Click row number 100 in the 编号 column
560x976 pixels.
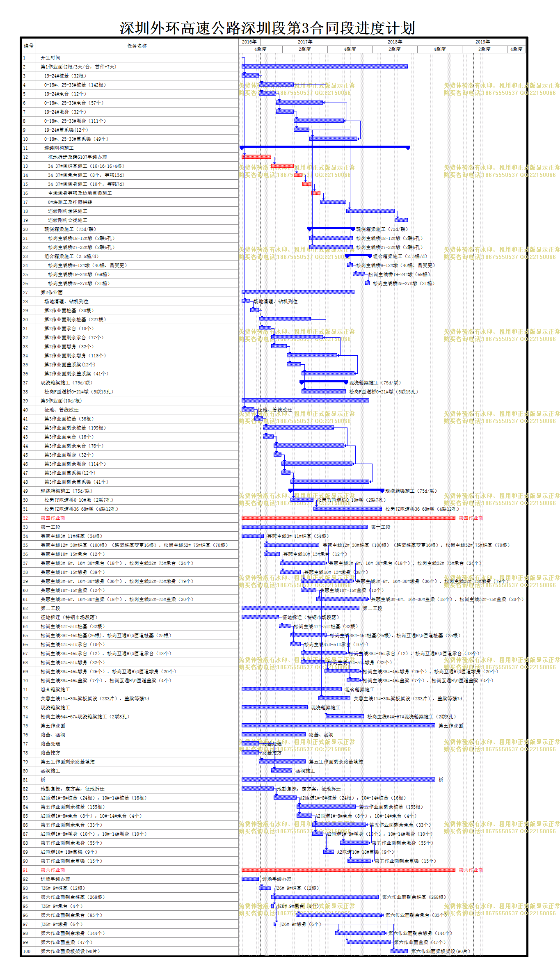(x=27, y=951)
